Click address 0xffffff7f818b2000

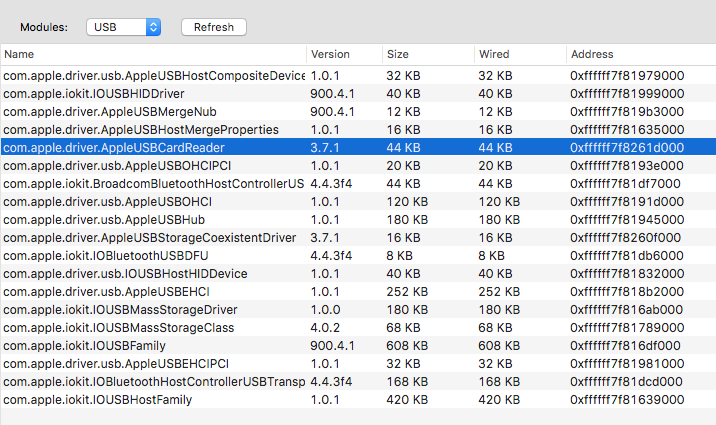[627, 292]
